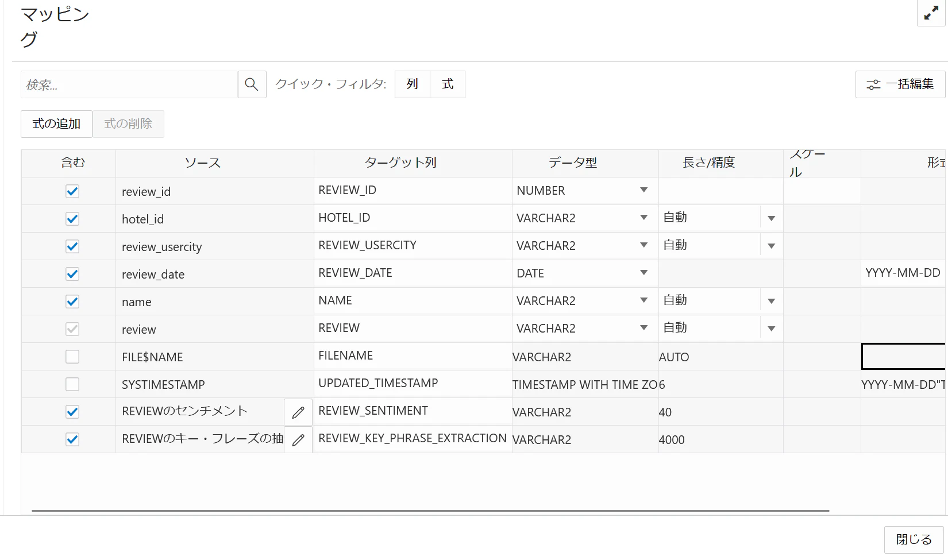This screenshot has width=948, height=560.
Task: Select the 式 quick filter
Action: (x=448, y=84)
